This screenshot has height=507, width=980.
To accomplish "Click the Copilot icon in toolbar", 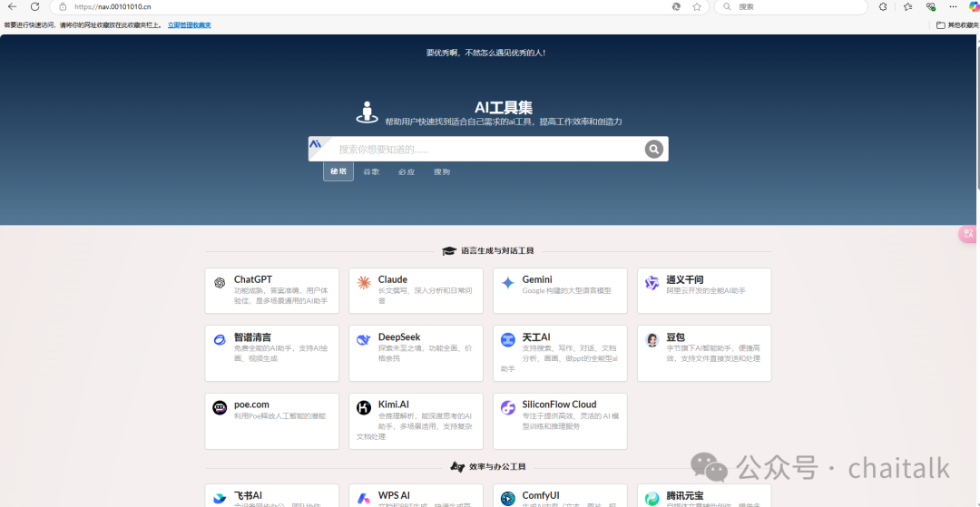I will [973, 7].
